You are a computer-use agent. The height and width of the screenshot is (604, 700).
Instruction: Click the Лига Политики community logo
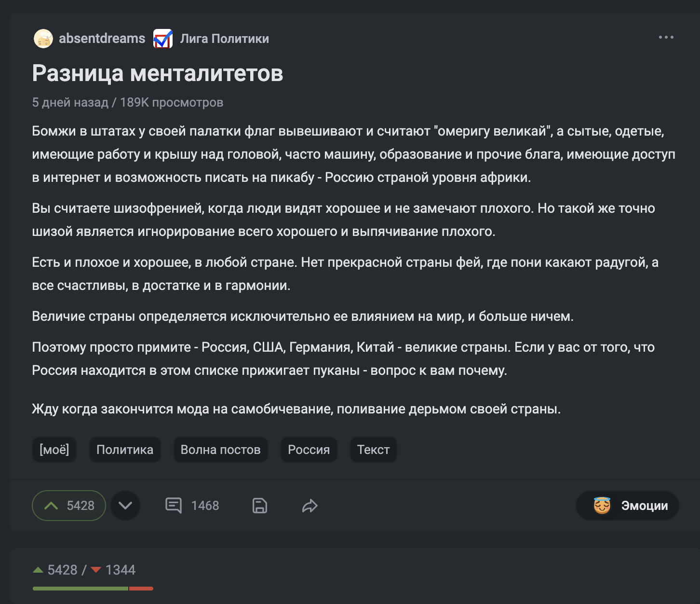pyautogui.click(x=163, y=39)
